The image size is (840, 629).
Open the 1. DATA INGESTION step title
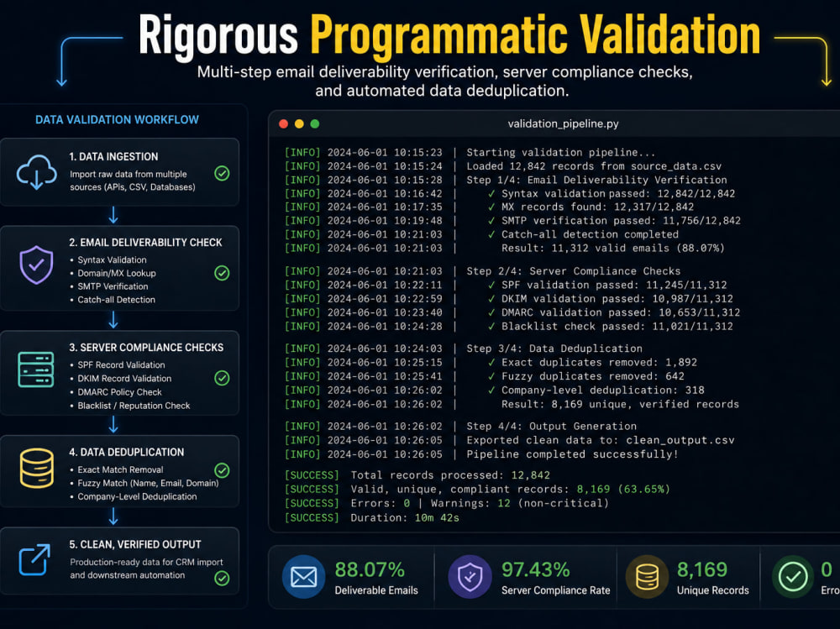pyautogui.click(x=113, y=156)
